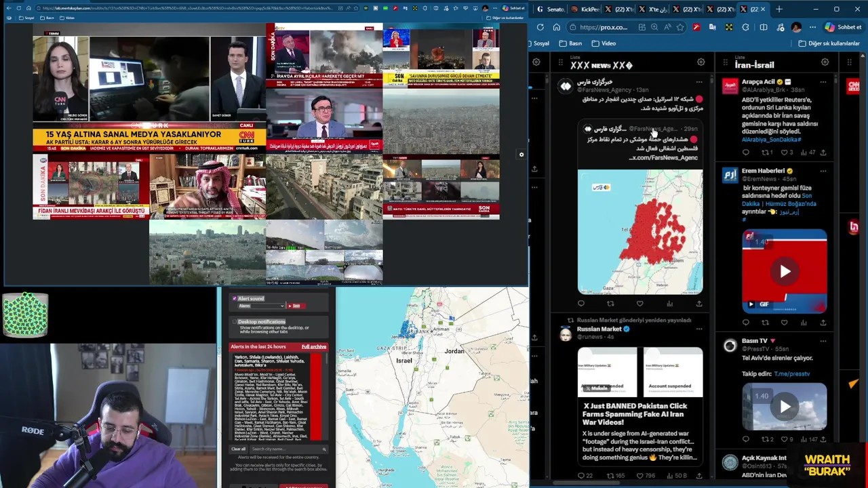This screenshot has height=488, width=868.
Task: Open the AlArabiya_SonDakika hashtag link
Action: point(772,140)
